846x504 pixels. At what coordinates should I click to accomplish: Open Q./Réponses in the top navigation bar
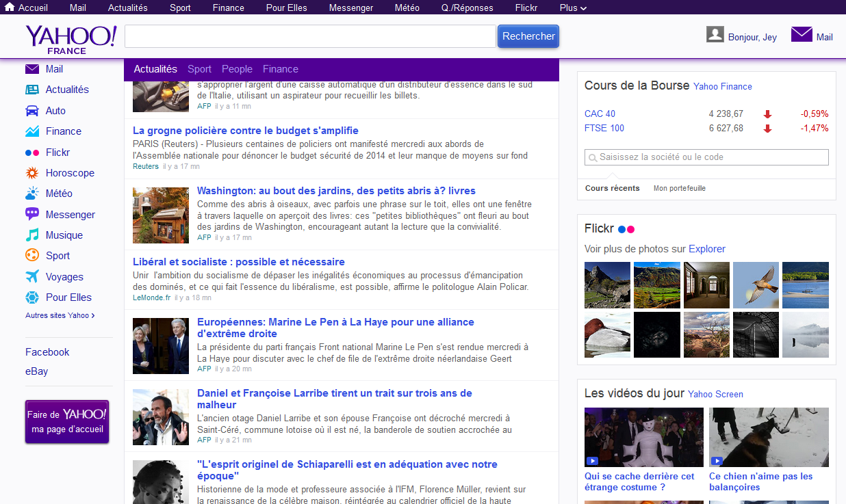(x=467, y=8)
